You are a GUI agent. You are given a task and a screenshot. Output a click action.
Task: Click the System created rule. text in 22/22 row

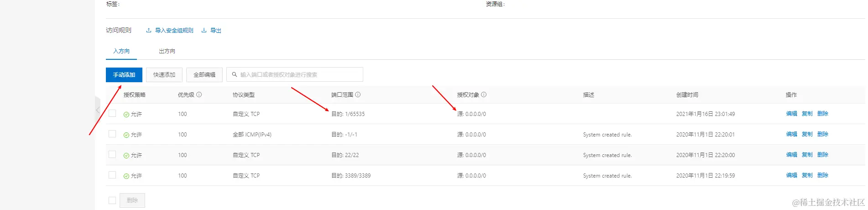tap(607, 155)
